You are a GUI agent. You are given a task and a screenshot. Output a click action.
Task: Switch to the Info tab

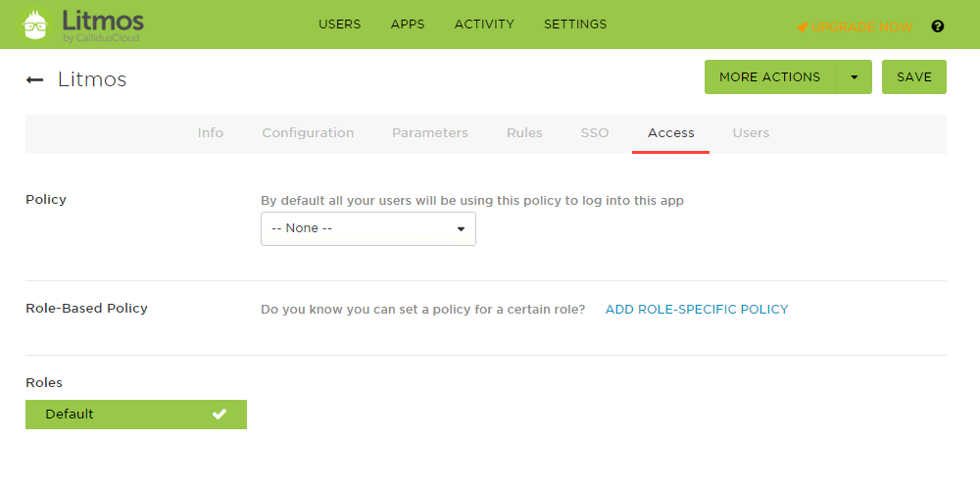[x=211, y=133]
